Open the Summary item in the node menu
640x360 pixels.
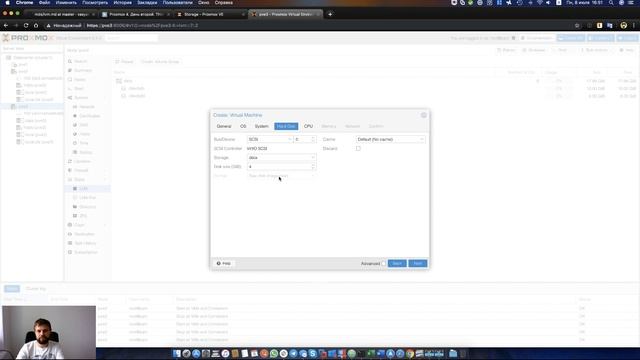coord(87,71)
